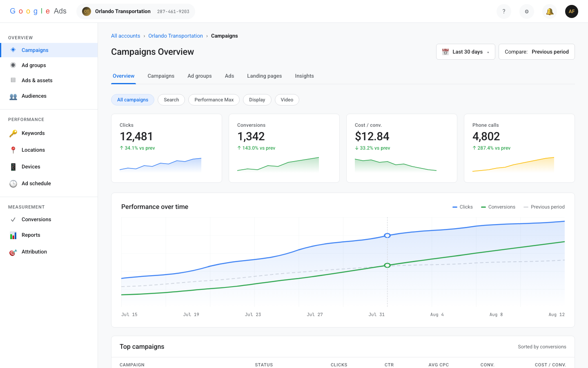Open Audiences in the sidebar
Screen dimensions: 588x368
49,96
